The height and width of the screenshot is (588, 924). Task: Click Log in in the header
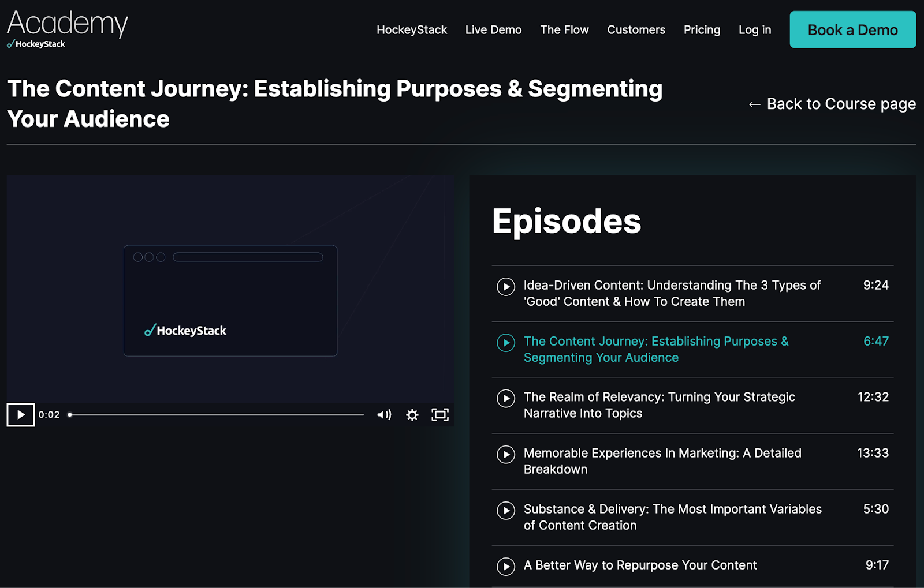tap(755, 29)
